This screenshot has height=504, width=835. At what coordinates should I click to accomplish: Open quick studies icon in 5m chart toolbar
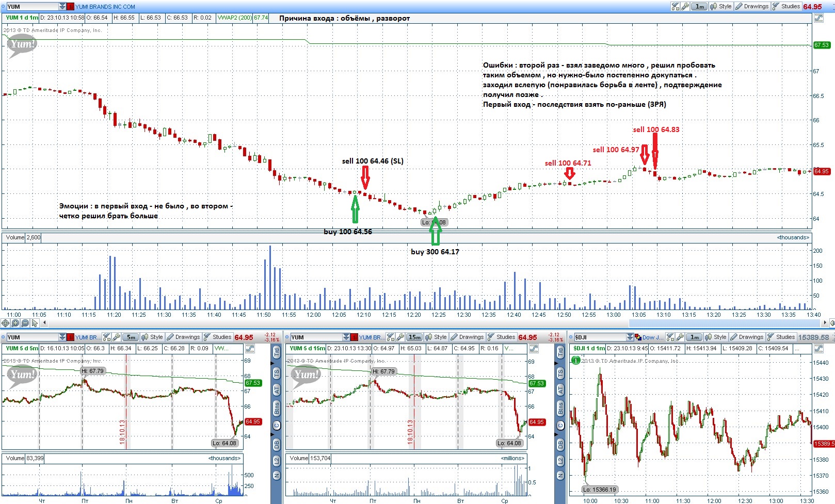tap(107, 337)
